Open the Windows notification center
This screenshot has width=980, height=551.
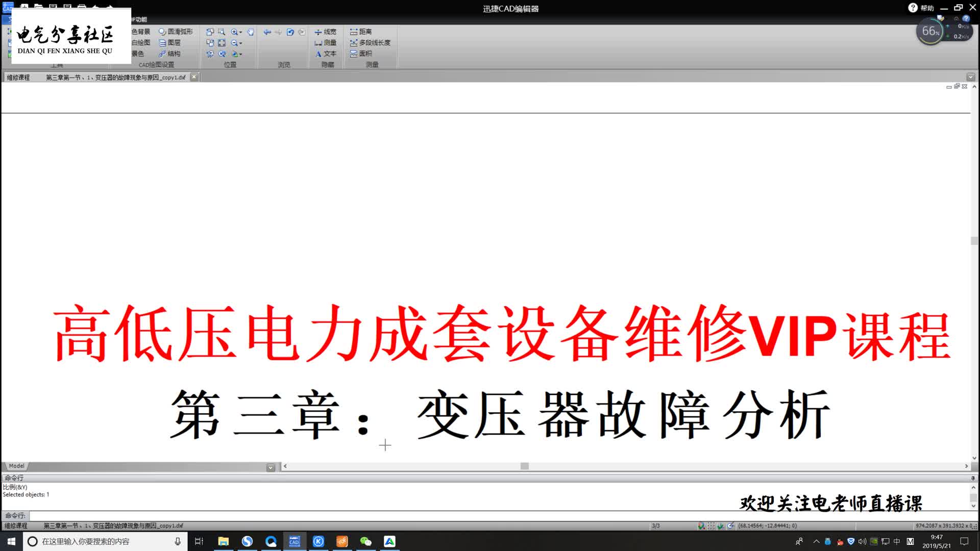coord(964,541)
